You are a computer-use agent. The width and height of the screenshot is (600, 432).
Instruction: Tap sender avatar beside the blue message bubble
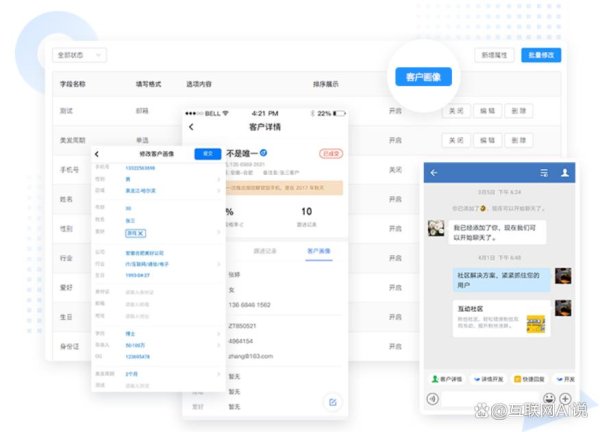coord(563,276)
